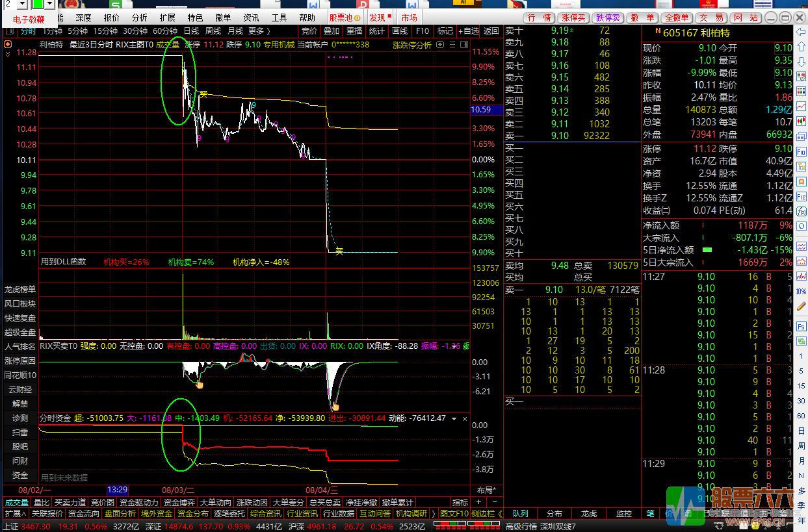Click the 605167 利柏特 stock title
This screenshot has width=808, height=532.
tap(696, 32)
